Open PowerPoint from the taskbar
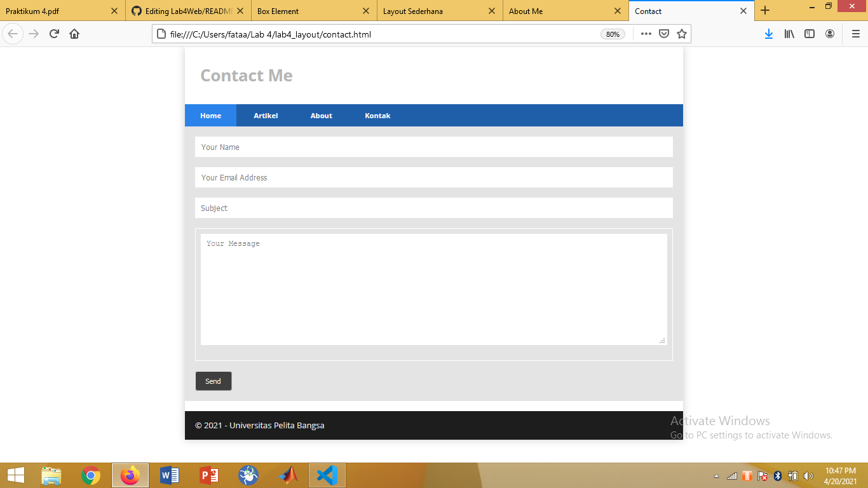 point(208,475)
